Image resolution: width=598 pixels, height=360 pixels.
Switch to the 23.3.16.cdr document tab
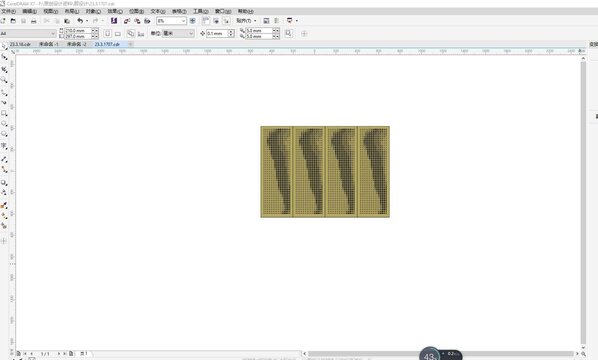coord(20,44)
